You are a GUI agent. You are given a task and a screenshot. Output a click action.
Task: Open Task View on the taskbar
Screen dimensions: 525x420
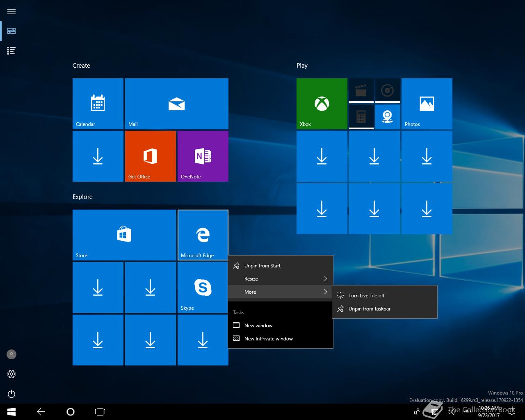pos(100,412)
